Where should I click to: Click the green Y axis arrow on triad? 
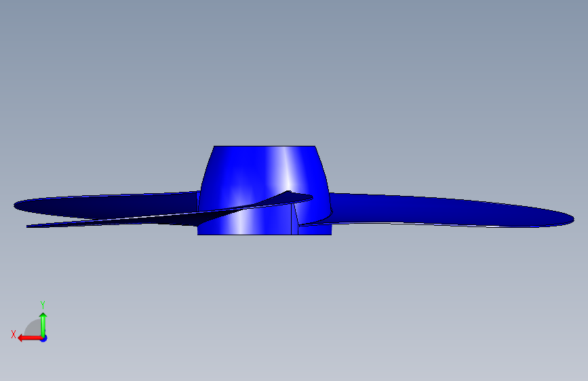click(x=43, y=324)
